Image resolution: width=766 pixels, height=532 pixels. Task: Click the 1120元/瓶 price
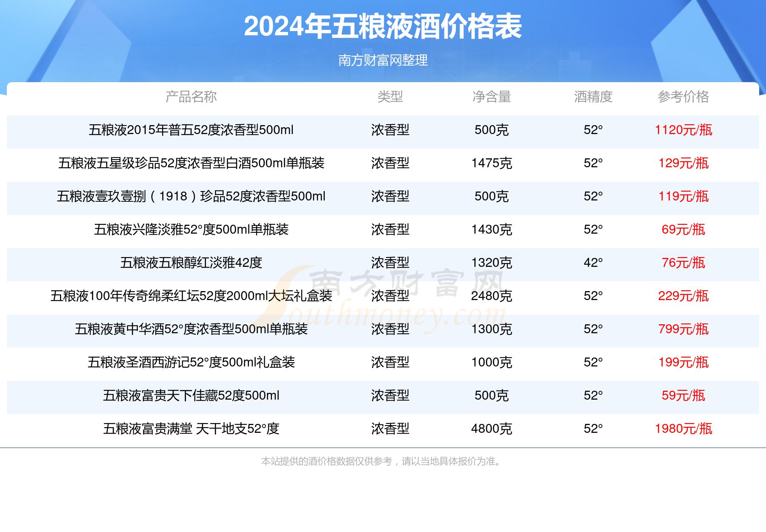(x=683, y=130)
